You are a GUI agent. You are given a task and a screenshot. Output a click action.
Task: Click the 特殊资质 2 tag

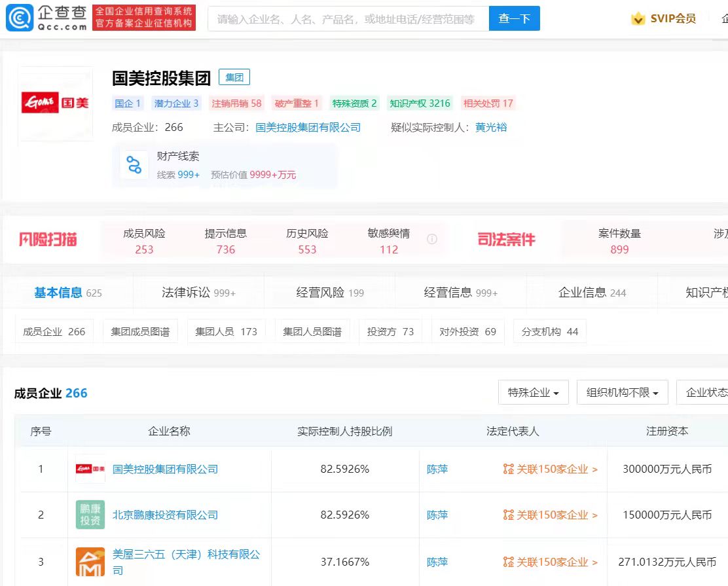[354, 103]
